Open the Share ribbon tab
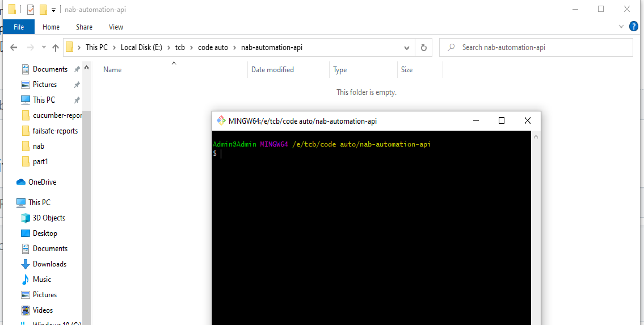The height and width of the screenshot is (325, 644). pyautogui.click(x=84, y=27)
